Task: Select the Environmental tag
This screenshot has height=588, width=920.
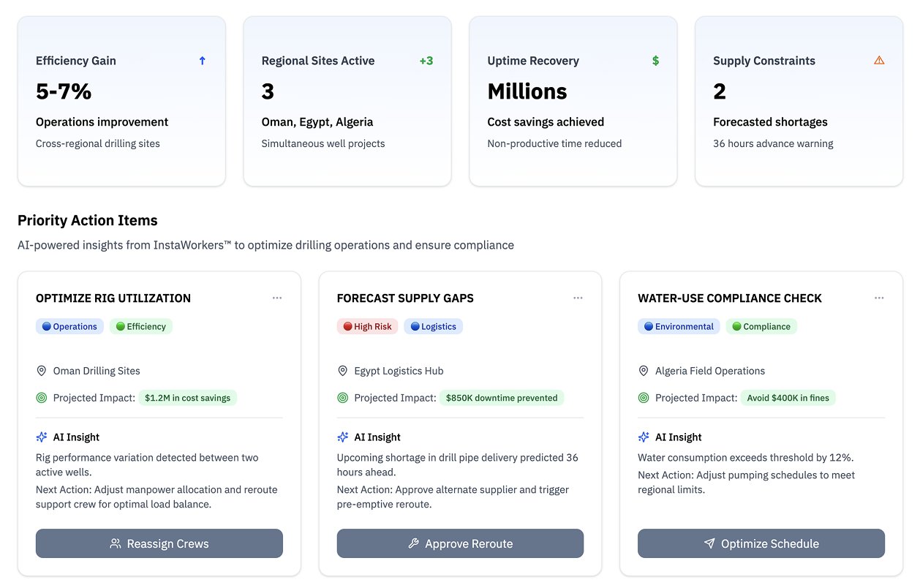Action: pyautogui.click(x=679, y=327)
